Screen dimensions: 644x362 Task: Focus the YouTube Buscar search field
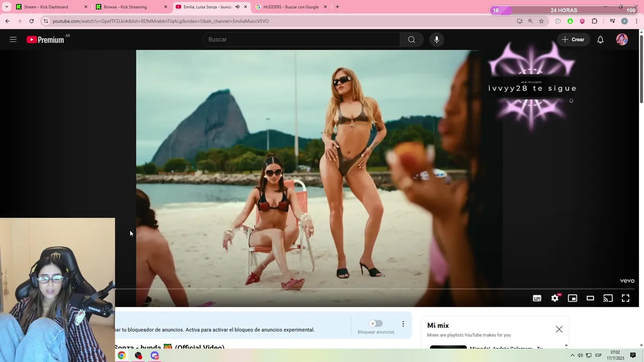point(301,40)
